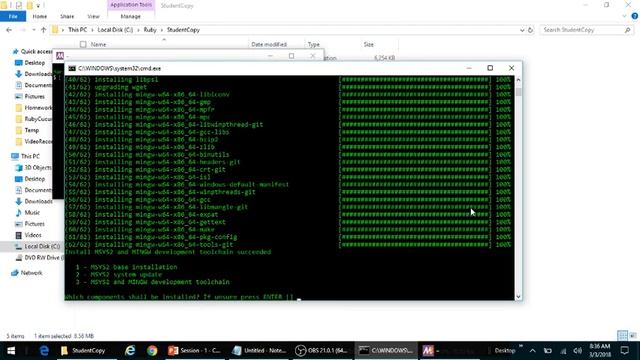This screenshot has height=360, width=640.
Task: Click Local Disk (C:) in address path
Action: (115, 30)
